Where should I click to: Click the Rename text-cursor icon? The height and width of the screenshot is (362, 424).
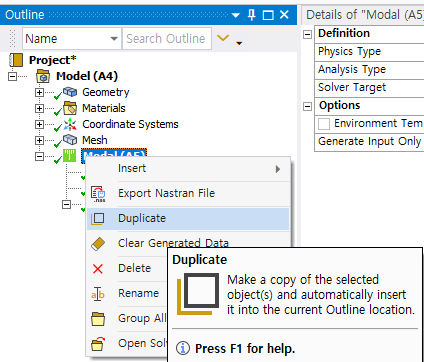pos(98,294)
